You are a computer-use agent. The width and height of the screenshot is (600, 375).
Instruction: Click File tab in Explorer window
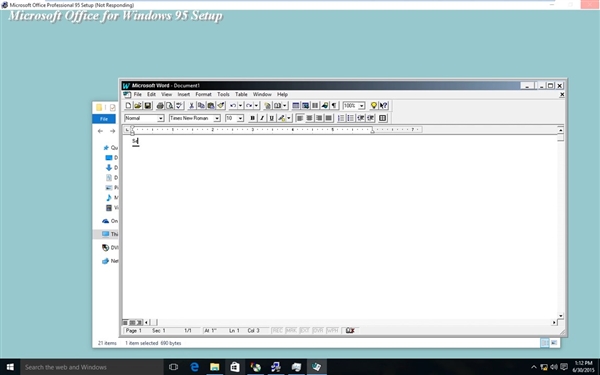(104, 119)
